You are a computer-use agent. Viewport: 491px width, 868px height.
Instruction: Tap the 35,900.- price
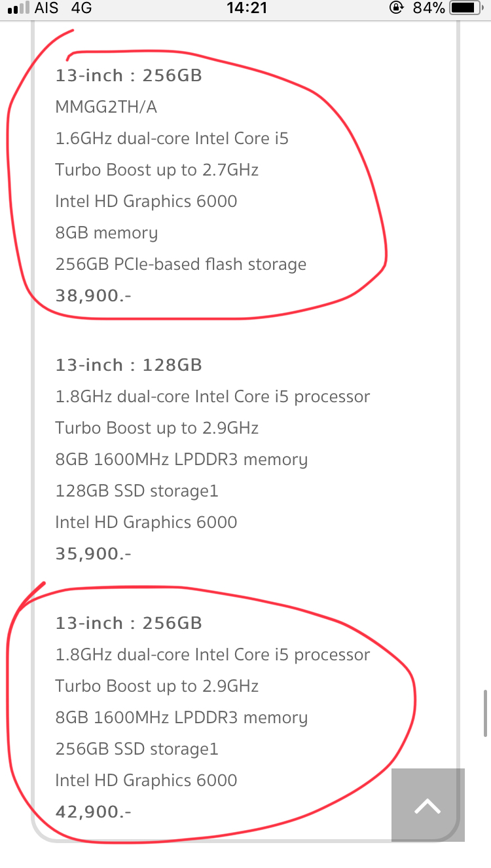(x=93, y=554)
